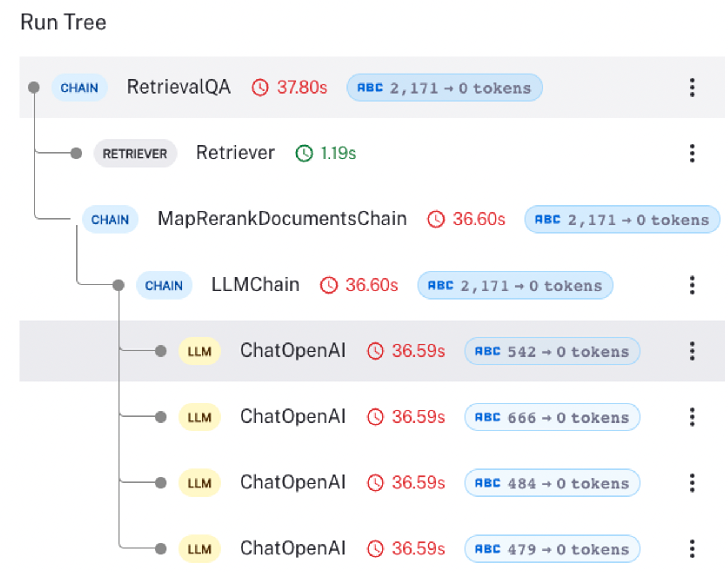Image resolution: width=728 pixels, height=572 pixels.
Task: Click the CHAIN badge beside MapRerankDocumentsChain
Action: pyautogui.click(x=110, y=219)
